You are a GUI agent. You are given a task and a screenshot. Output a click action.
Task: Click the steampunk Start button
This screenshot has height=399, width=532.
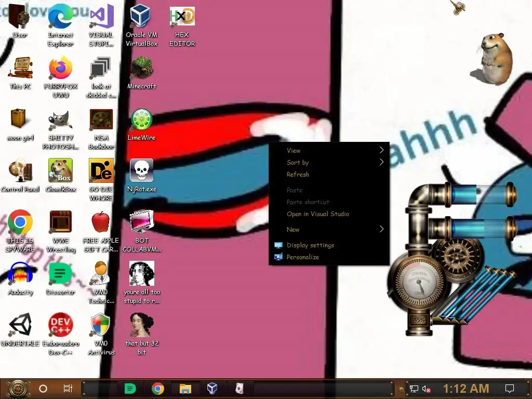[18, 389]
